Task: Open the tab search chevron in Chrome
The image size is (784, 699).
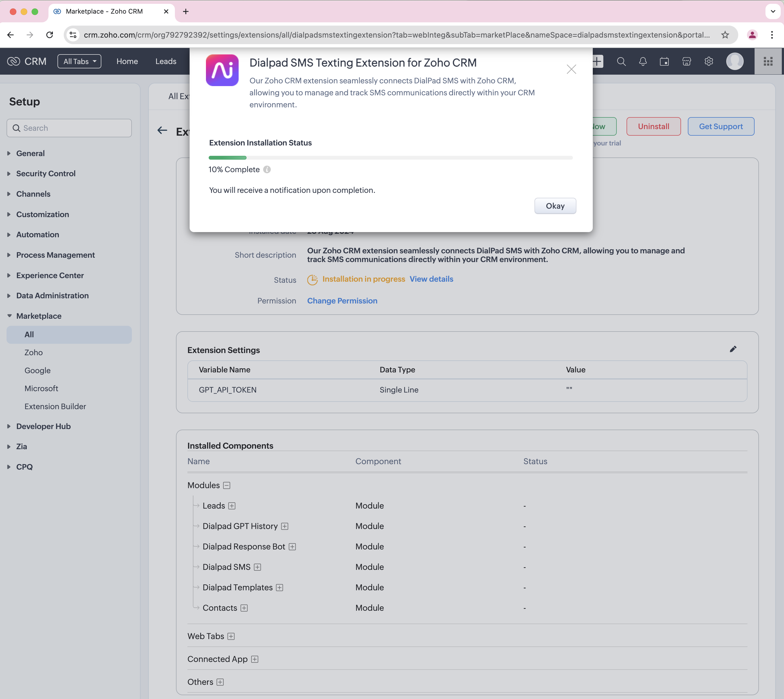Action: point(773,11)
